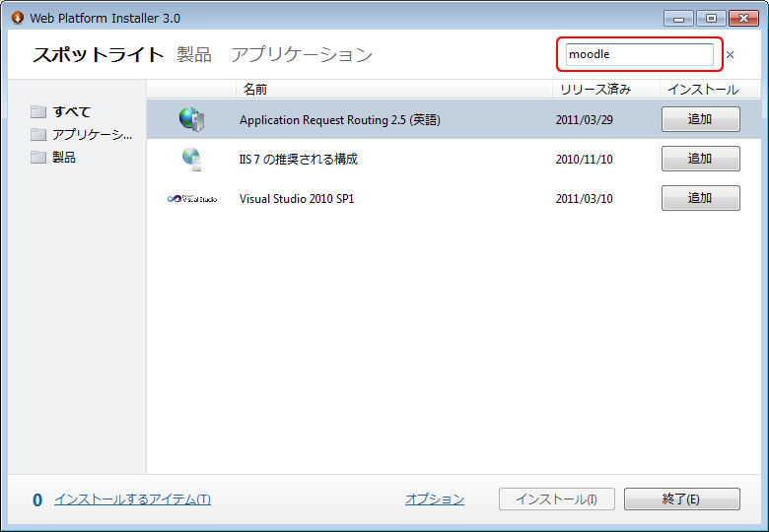This screenshot has width=769, height=532.
Task: Click the Application Request Routing globe icon
Action: [x=191, y=119]
